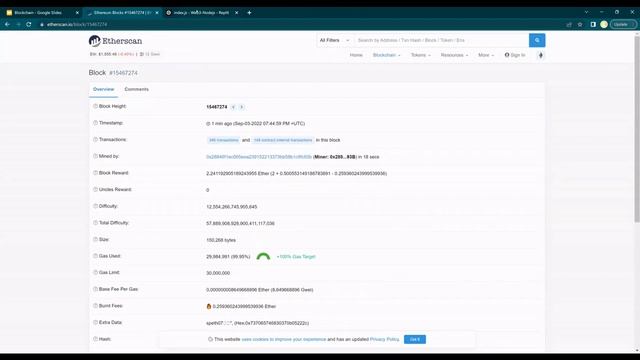Click the flame icon next to Burnt Fees value
Image resolution: width=640 pixels, height=360 pixels.
click(x=209, y=306)
